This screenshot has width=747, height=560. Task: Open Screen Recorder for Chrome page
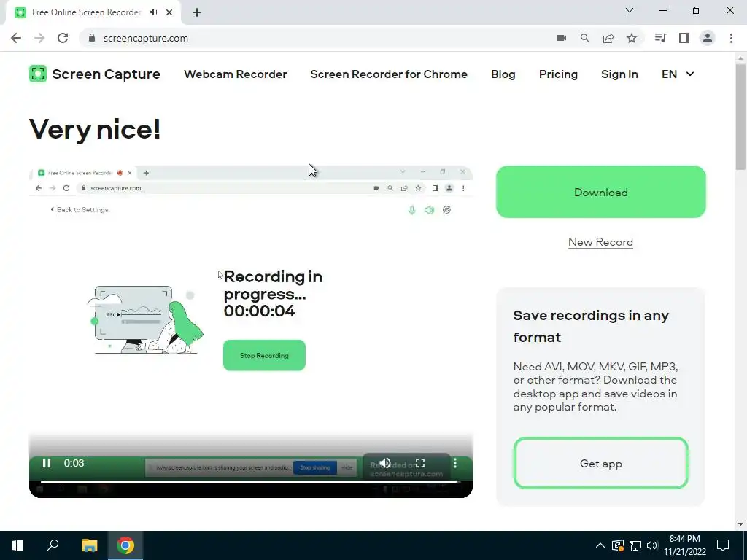[x=389, y=74]
